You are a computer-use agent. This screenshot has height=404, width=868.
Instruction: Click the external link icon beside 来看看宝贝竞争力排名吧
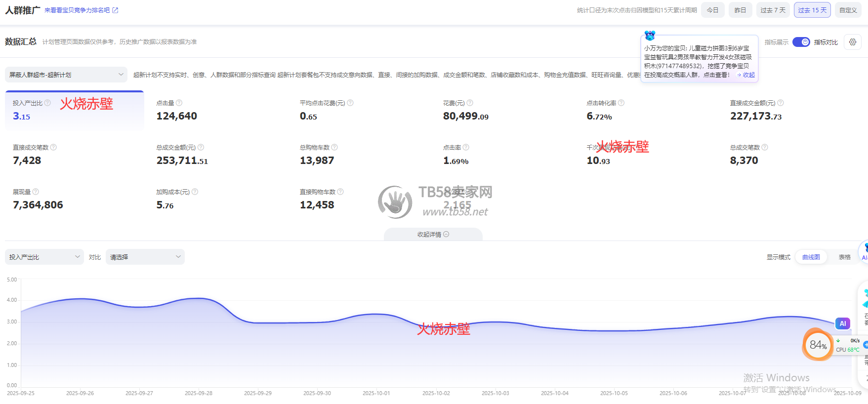[x=115, y=10]
